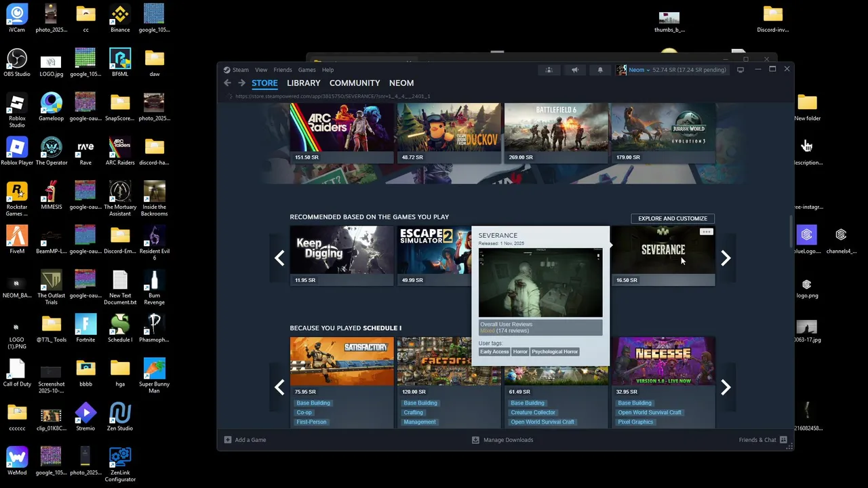Open the Severance game card
The width and height of the screenshot is (868, 488).
[663, 256]
